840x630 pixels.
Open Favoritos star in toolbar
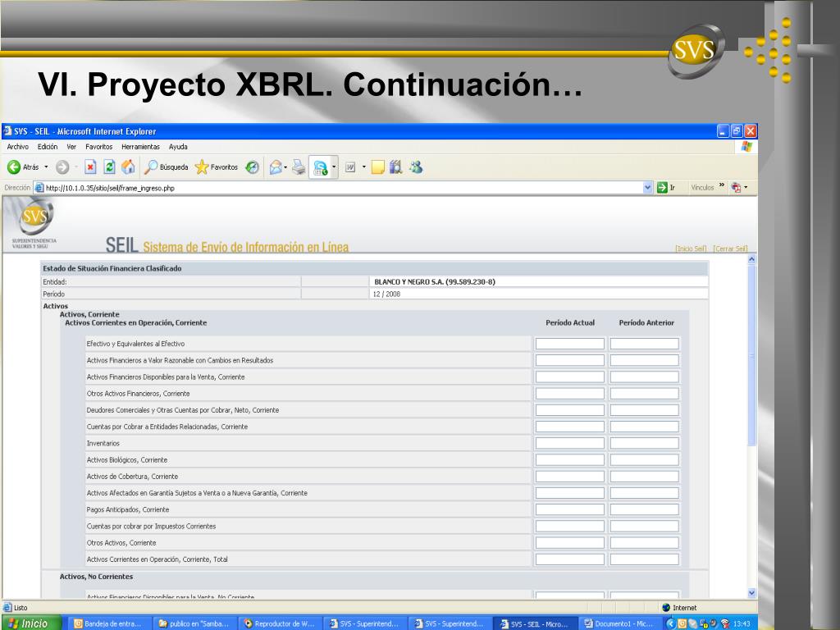[x=217, y=167]
